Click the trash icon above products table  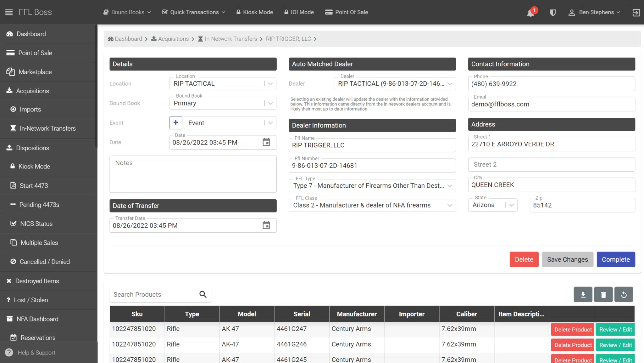pyautogui.click(x=603, y=295)
